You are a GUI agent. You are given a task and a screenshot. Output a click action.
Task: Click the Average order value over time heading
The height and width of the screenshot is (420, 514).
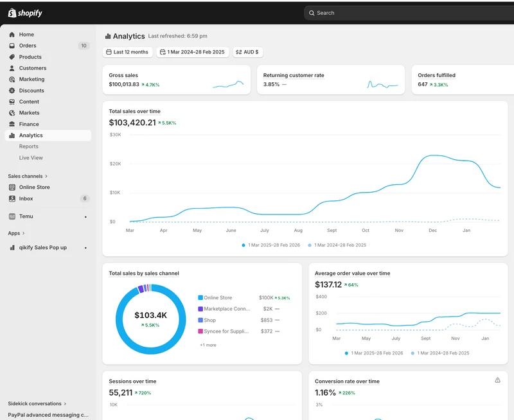352,273
